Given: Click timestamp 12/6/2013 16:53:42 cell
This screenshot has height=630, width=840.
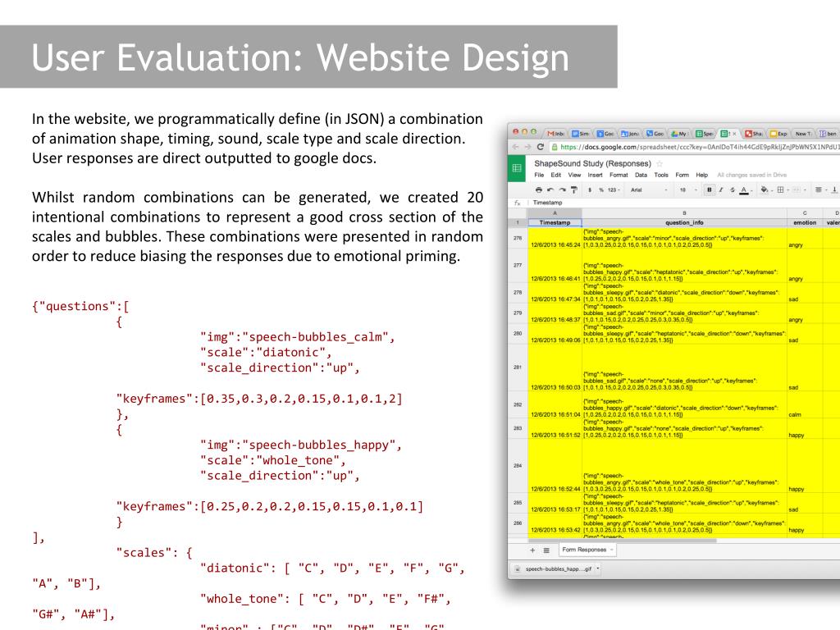Looking at the screenshot, I should click(555, 524).
